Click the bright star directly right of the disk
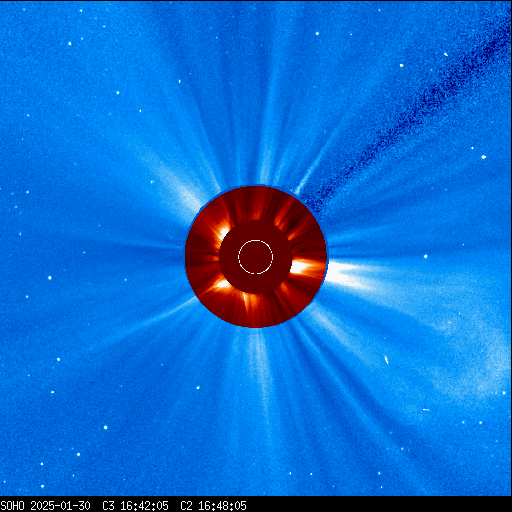This screenshot has width=512, height=512. pos(425,256)
